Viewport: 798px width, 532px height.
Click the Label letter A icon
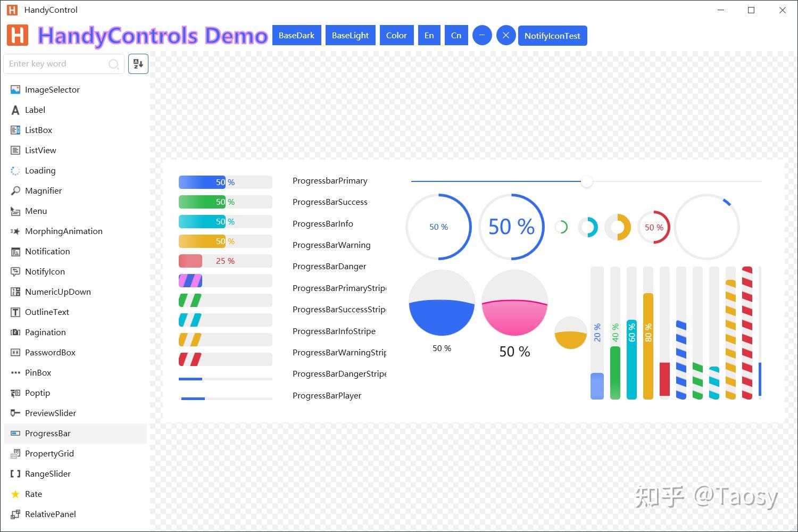[x=15, y=110]
